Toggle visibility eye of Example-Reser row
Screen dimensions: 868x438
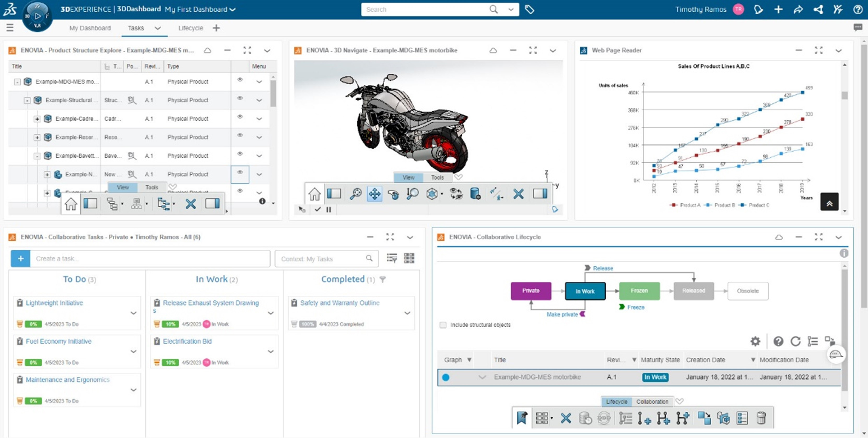240,135
